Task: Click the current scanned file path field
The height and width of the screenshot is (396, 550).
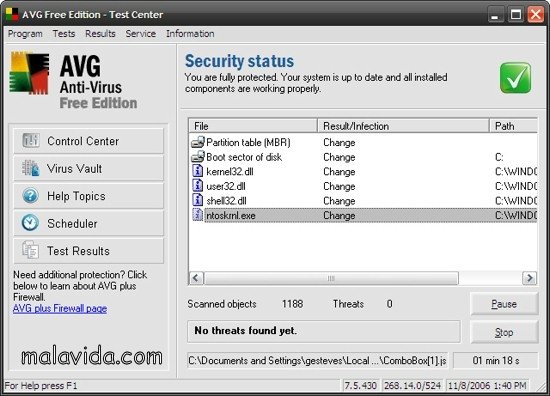Action: coord(317,361)
